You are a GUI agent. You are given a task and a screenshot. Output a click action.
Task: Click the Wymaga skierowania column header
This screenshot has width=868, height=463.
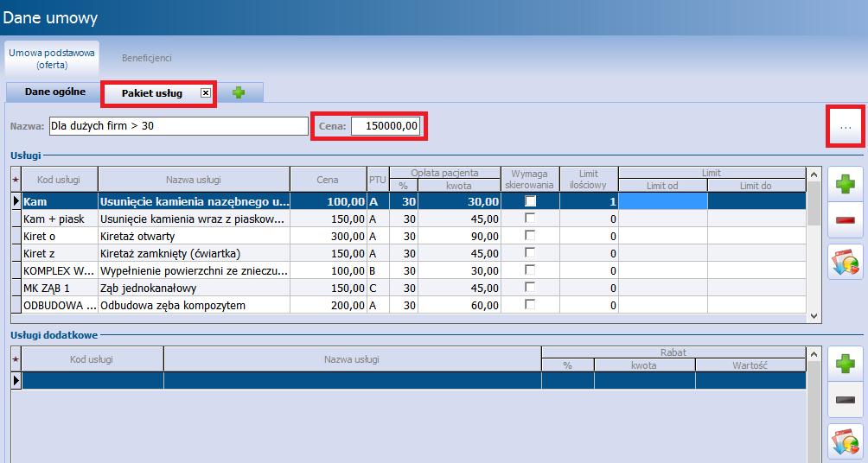tap(530, 180)
